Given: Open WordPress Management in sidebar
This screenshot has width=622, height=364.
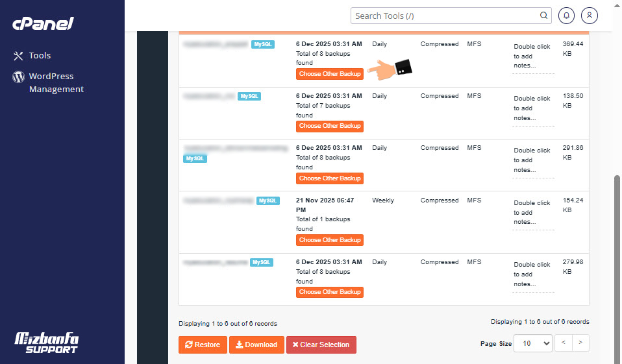Looking at the screenshot, I should (56, 82).
